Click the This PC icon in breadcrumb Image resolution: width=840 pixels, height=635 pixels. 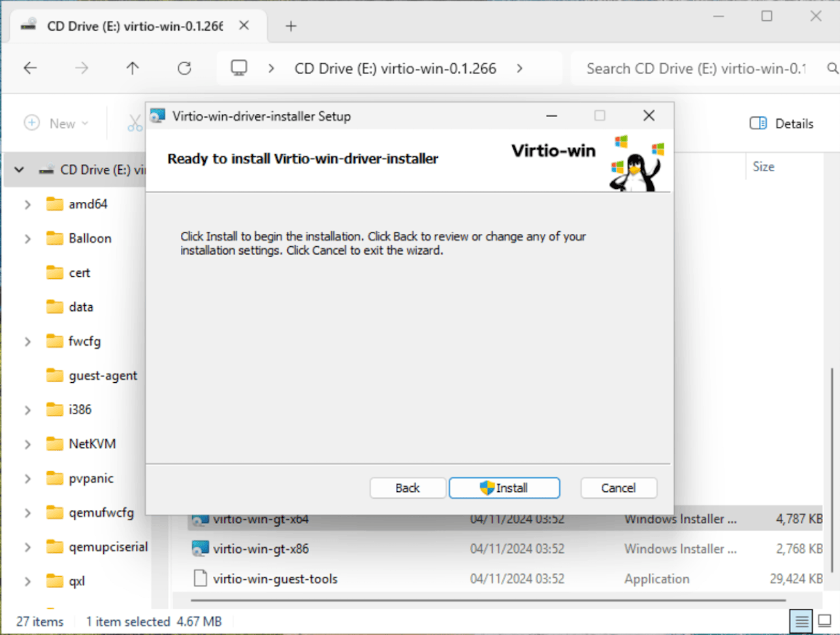click(239, 67)
